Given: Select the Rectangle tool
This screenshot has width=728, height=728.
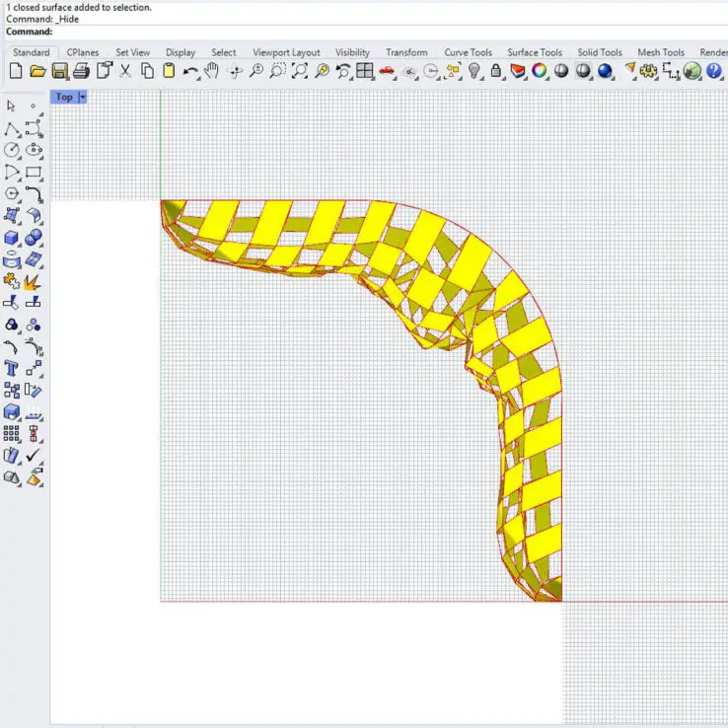Looking at the screenshot, I should pos(34,173).
